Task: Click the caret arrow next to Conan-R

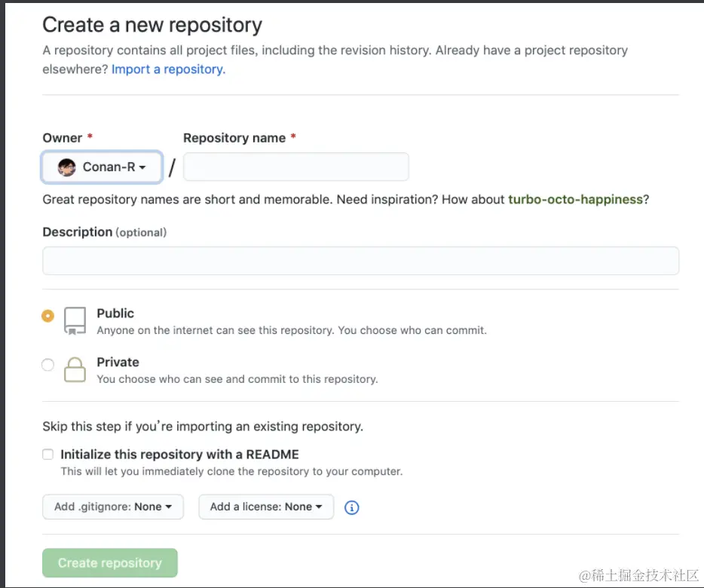Action: pyautogui.click(x=142, y=167)
